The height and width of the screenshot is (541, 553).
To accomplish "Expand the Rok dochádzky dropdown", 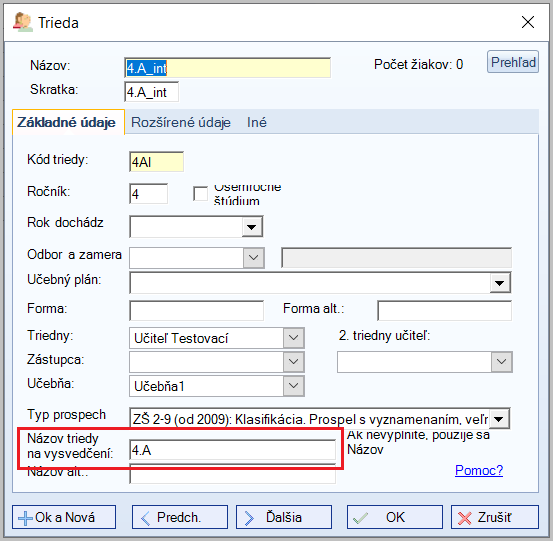I will 252,227.
